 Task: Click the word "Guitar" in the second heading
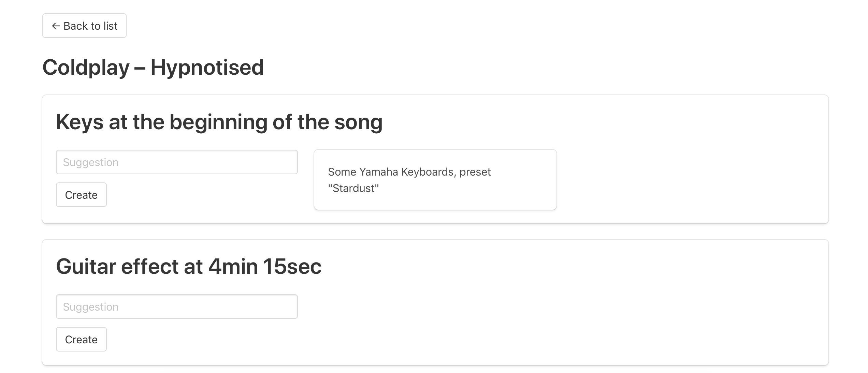pos(86,267)
